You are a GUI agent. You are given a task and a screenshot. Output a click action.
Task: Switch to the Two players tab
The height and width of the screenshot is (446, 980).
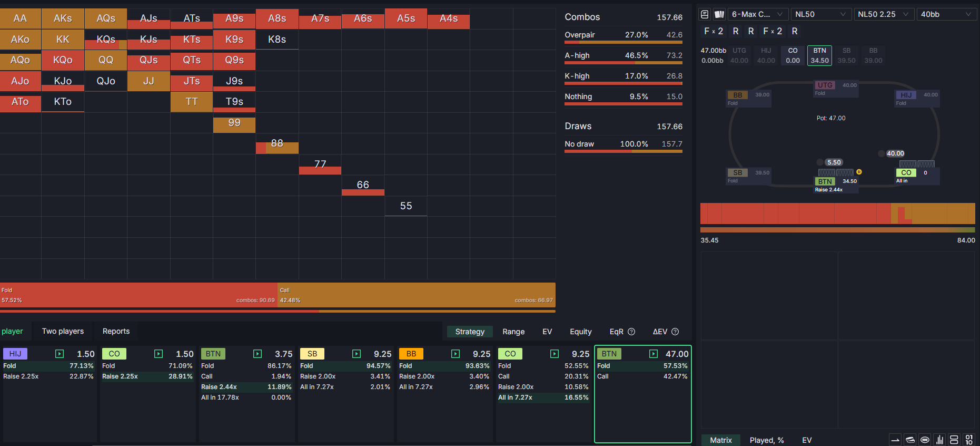click(x=63, y=331)
